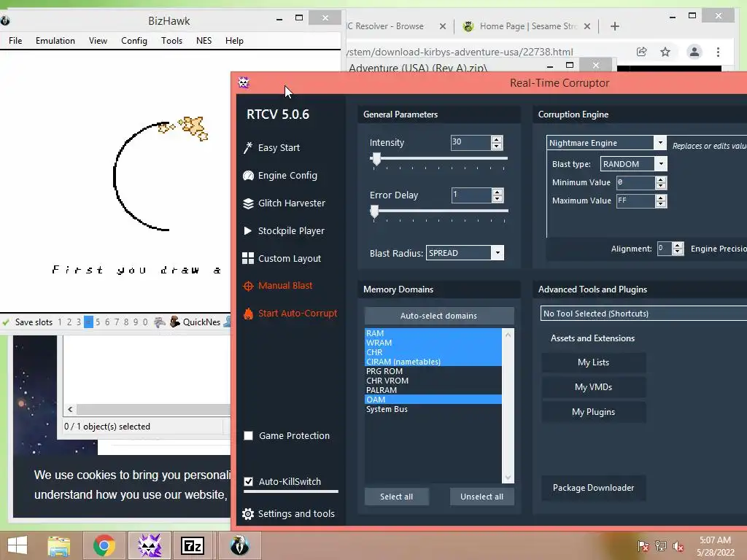747x560 pixels.
Task: Open BizHawk Tools menu
Action: click(x=171, y=41)
